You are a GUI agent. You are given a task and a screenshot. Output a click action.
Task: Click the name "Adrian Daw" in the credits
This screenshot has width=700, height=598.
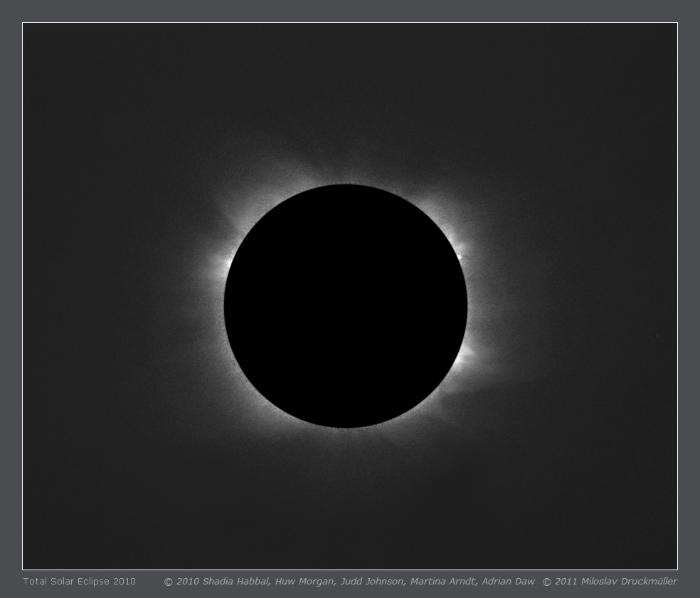(x=508, y=582)
